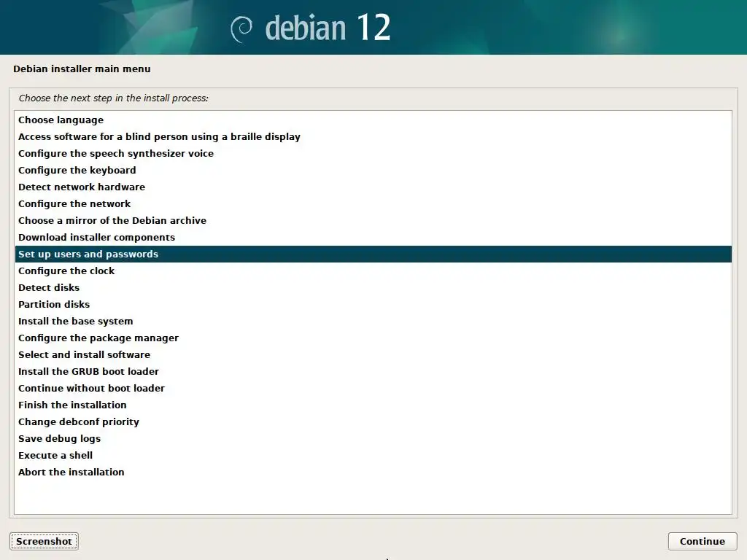Click the Continue button

click(703, 542)
